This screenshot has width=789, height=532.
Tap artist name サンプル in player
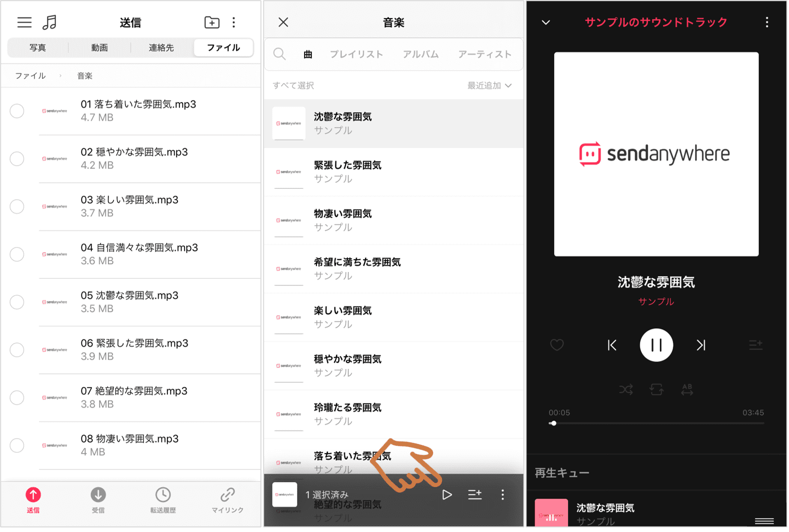pyautogui.click(x=656, y=302)
